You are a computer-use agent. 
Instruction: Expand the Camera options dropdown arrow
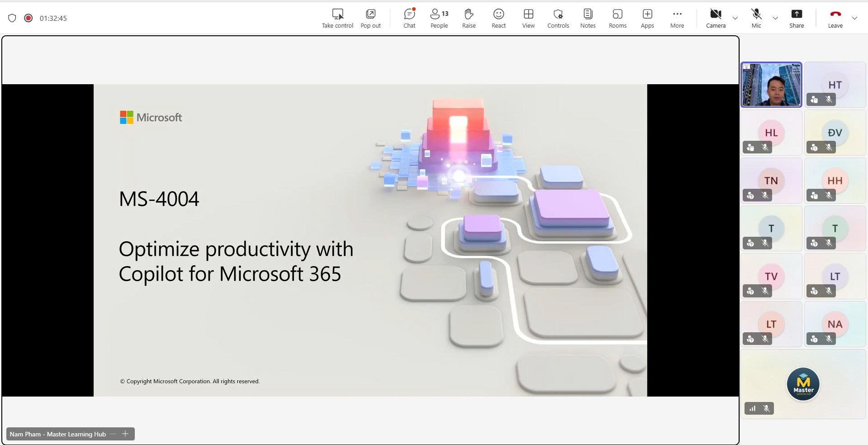pyautogui.click(x=735, y=18)
